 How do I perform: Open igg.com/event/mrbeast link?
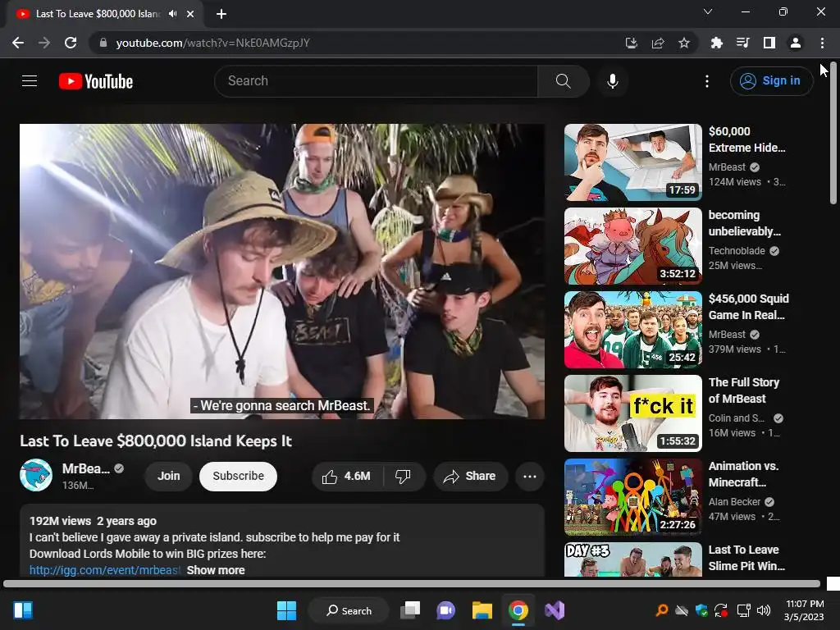tap(105, 570)
